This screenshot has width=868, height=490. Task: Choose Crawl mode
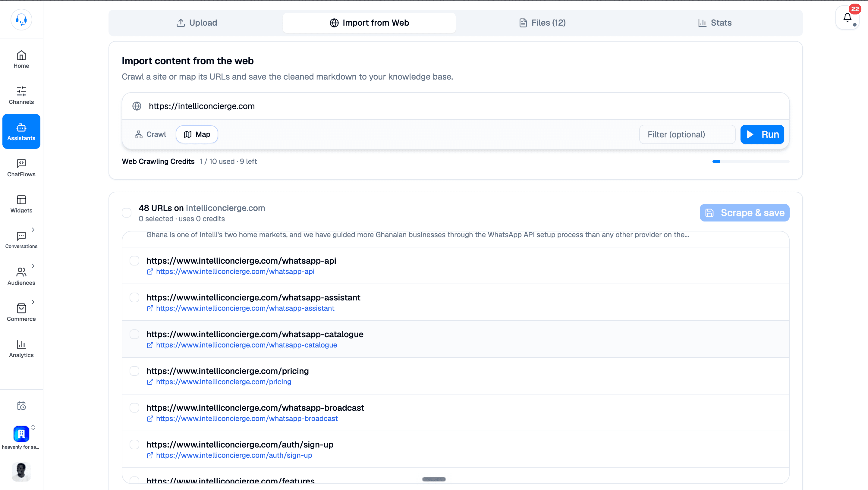click(150, 134)
